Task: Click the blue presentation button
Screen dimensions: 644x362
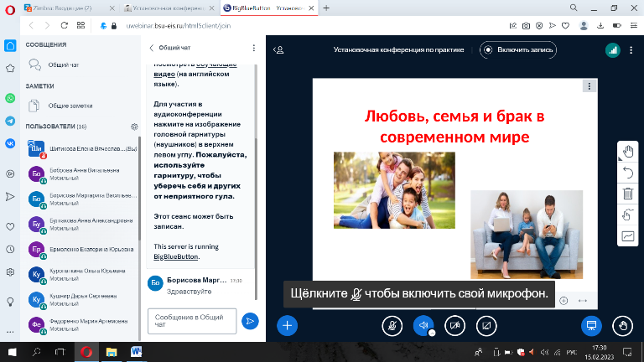Action: tap(591, 325)
